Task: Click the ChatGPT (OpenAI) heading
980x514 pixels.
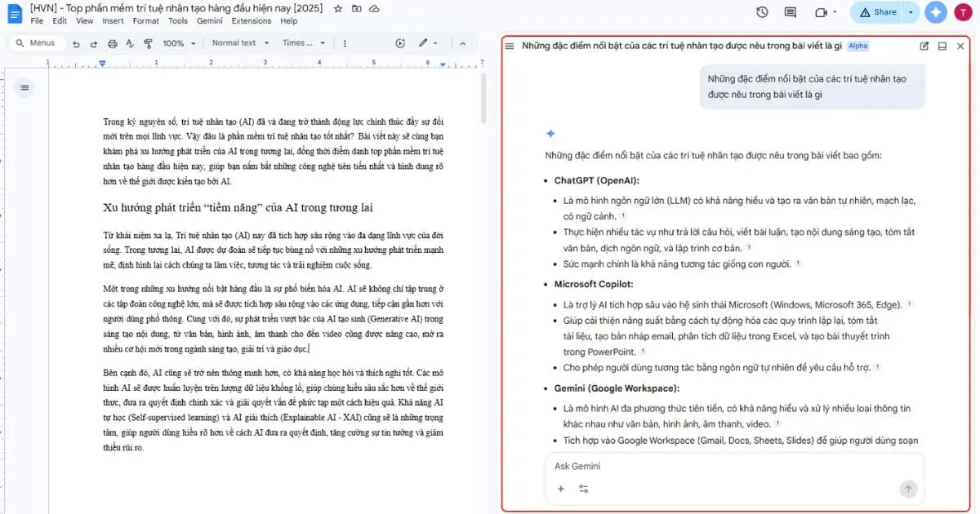Action: click(596, 180)
